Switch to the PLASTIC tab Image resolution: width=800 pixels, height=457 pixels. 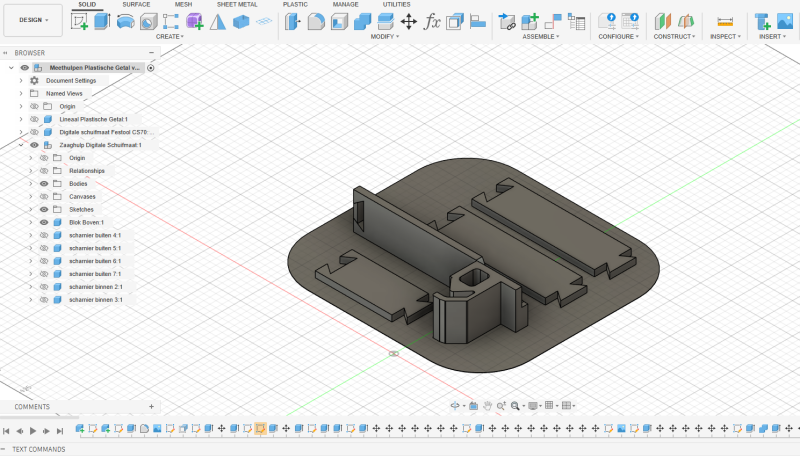[295, 5]
